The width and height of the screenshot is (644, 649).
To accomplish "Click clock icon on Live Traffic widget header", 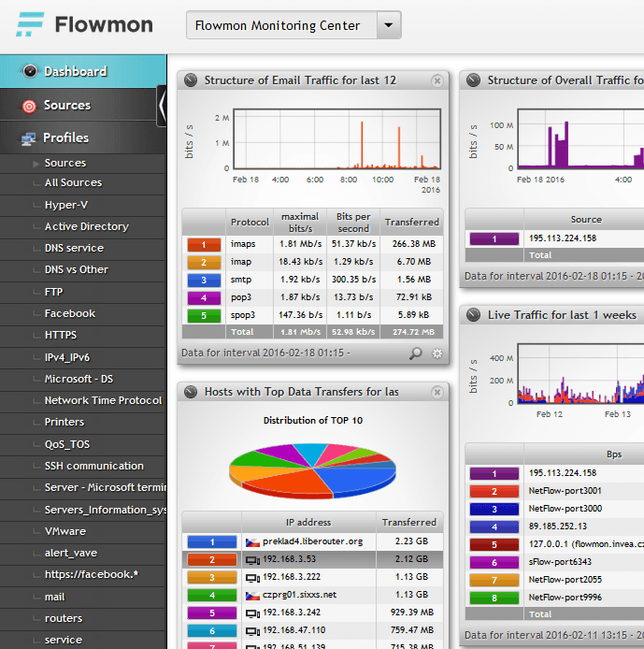I will (474, 315).
